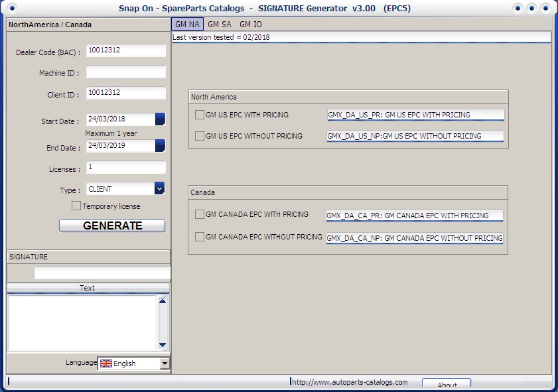Open the autoparts-catalogs.com link
558x392 pixels.
point(350,382)
